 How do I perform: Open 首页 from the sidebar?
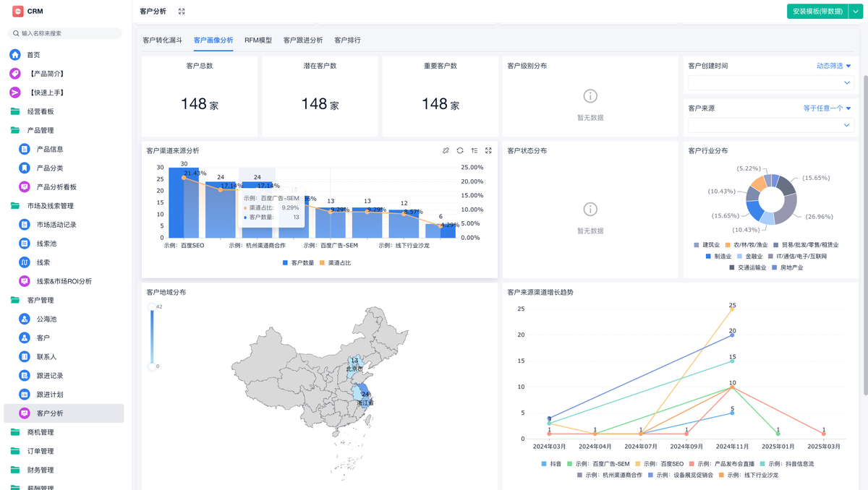coord(33,55)
